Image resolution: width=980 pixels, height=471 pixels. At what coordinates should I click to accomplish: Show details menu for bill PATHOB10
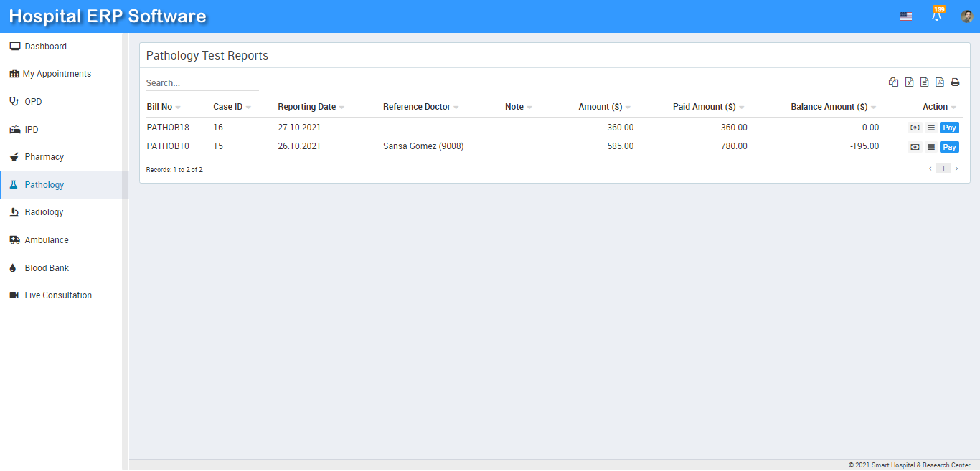(931, 147)
